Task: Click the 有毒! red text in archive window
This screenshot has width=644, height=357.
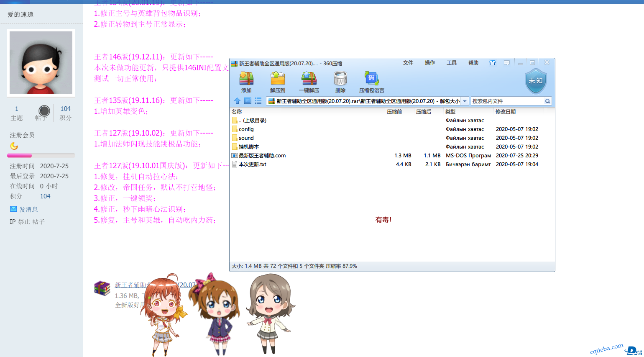Action: [383, 220]
